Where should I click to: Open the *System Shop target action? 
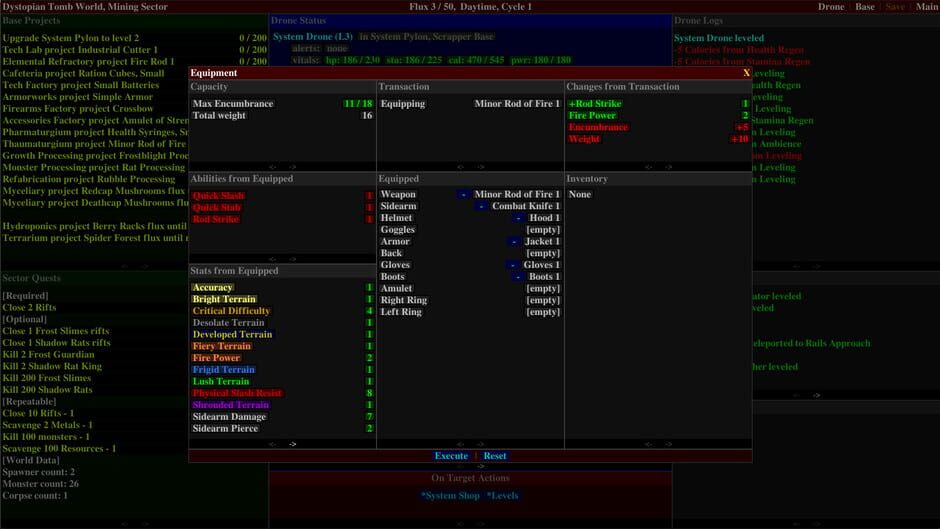pyautogui.click(x=450, y=495)
